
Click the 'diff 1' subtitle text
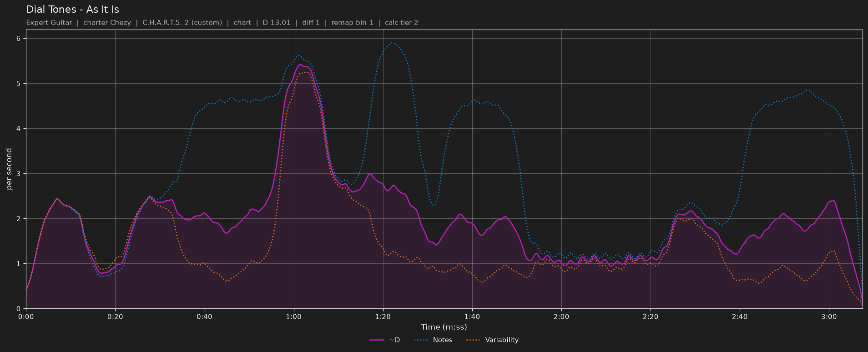click(311, 22)
